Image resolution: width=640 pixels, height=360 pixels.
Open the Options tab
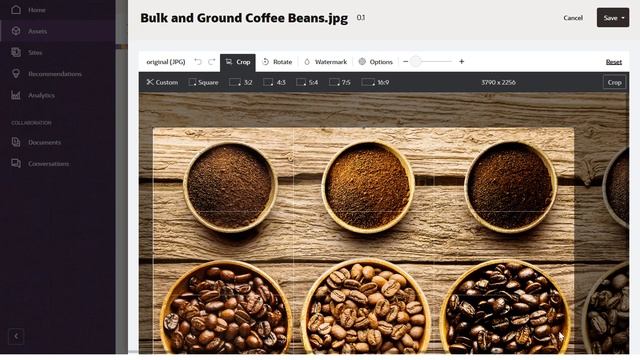tap(376, 62)
